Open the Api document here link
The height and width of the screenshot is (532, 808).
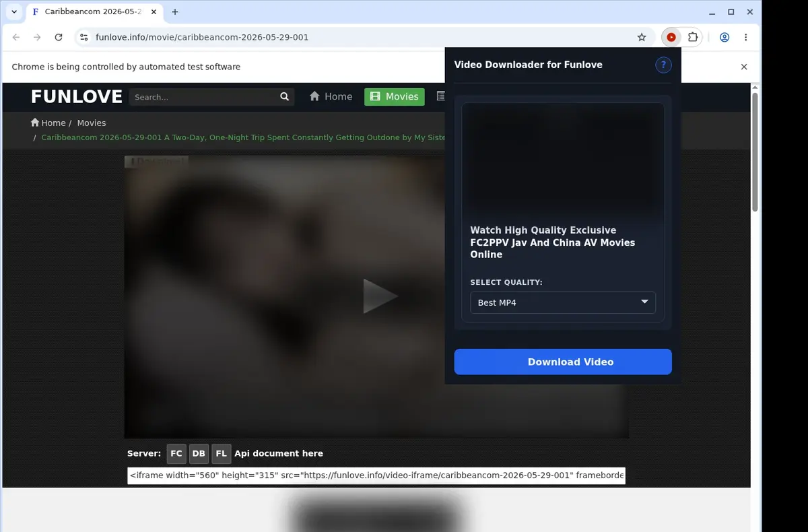(279, 454)
